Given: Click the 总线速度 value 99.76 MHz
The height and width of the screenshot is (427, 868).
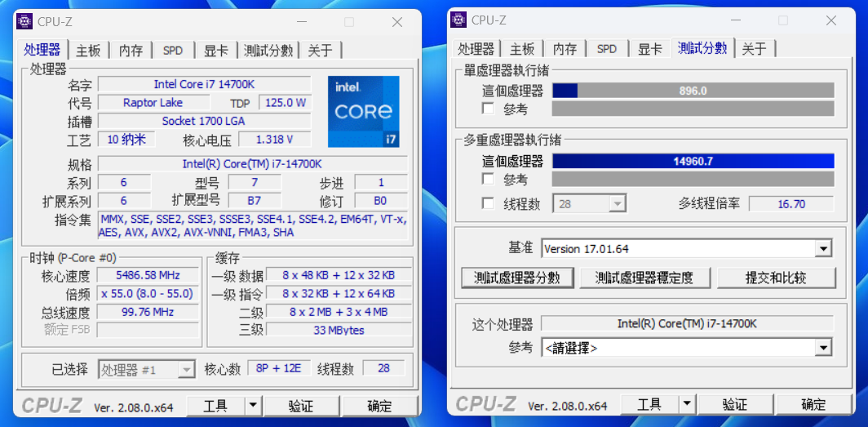Looking at the screenshot, I should pyautogui.click(x=148, y=311).
